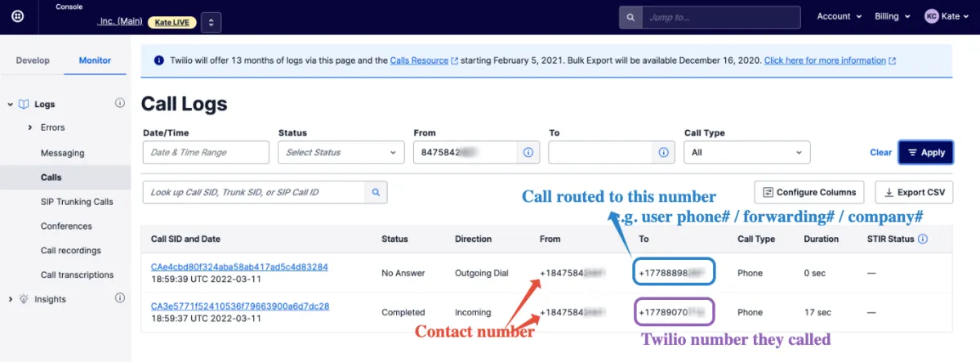Image resolution: width=980 pixels, height=362 pixels.
Task: Click the Completed status cell
Action: tap(403, 312)
